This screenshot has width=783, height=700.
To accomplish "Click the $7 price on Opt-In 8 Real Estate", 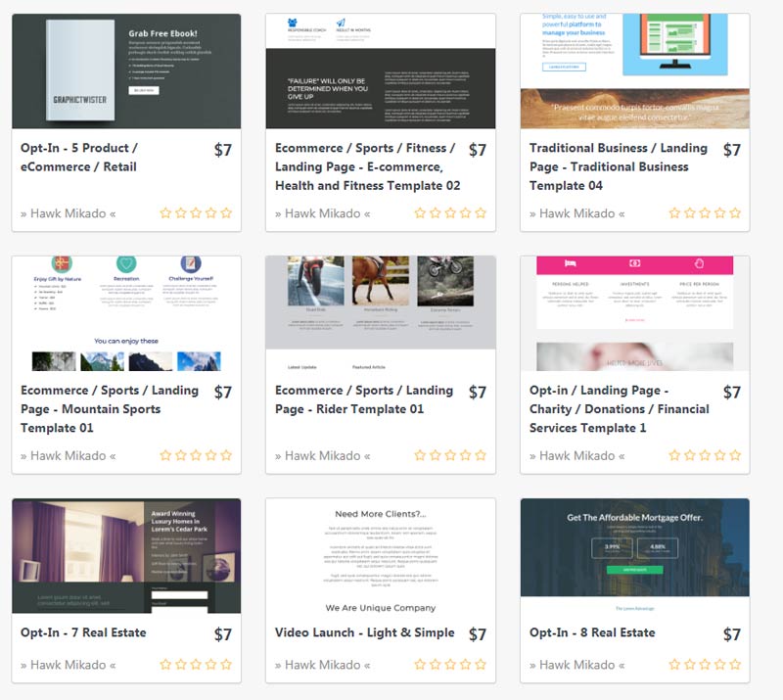I will 732,634.
